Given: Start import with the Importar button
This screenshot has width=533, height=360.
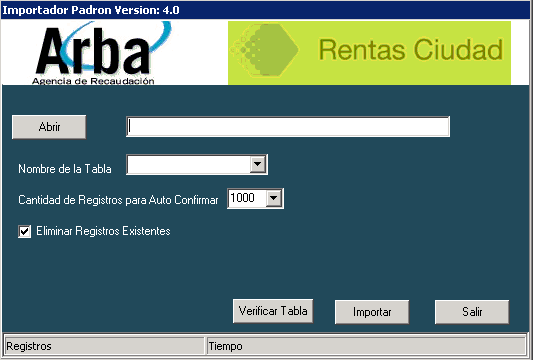Looking at the screenshot, I should (x=372, y=312).
